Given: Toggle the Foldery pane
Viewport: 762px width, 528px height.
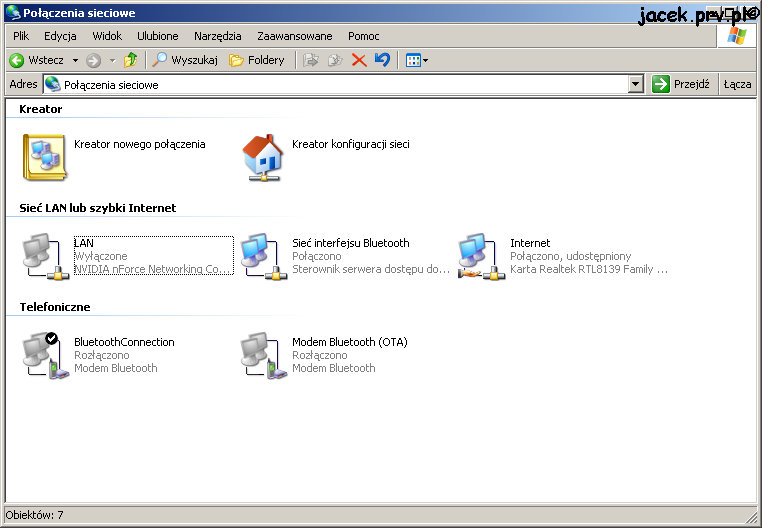Looking at the screenshot, I should tap(257, 60).
